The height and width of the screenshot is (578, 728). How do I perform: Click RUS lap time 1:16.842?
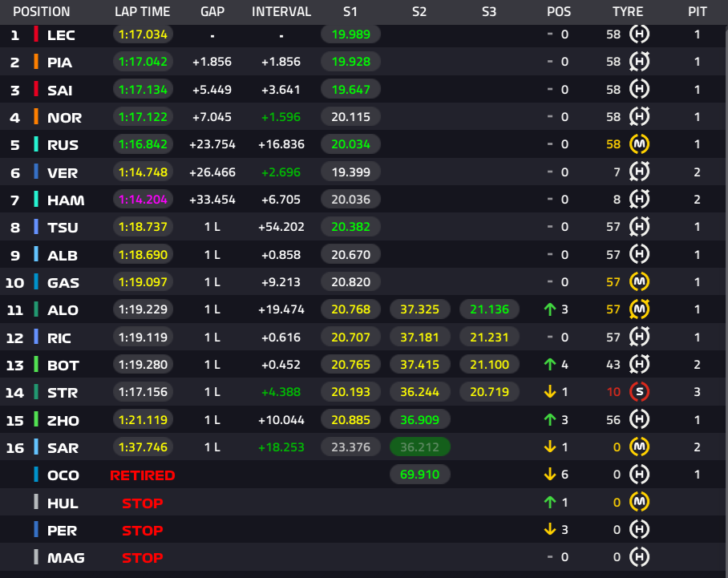tap(143, 144)
